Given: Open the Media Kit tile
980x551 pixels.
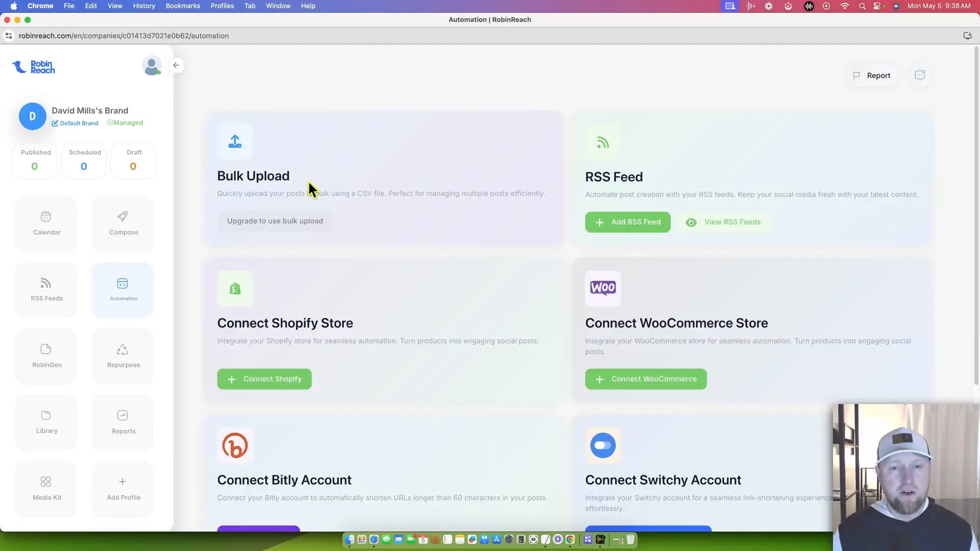Looking at the screenshot, I should click(46, 489).
